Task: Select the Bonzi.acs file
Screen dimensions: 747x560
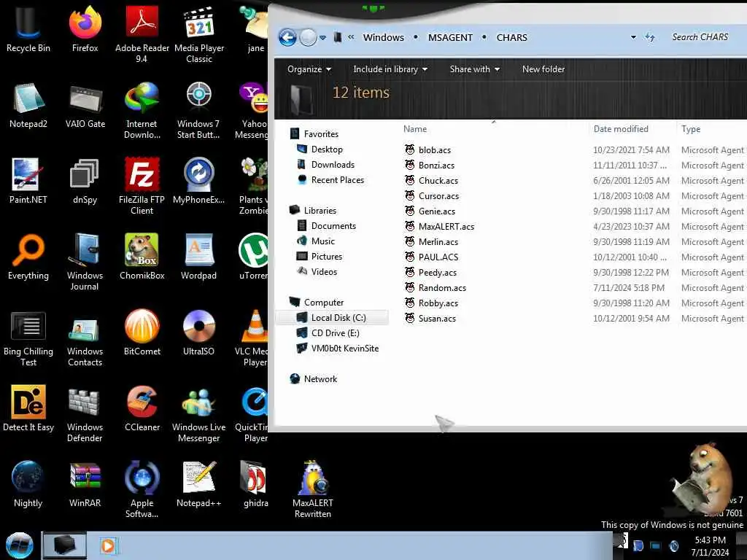Action: [436, 166]
